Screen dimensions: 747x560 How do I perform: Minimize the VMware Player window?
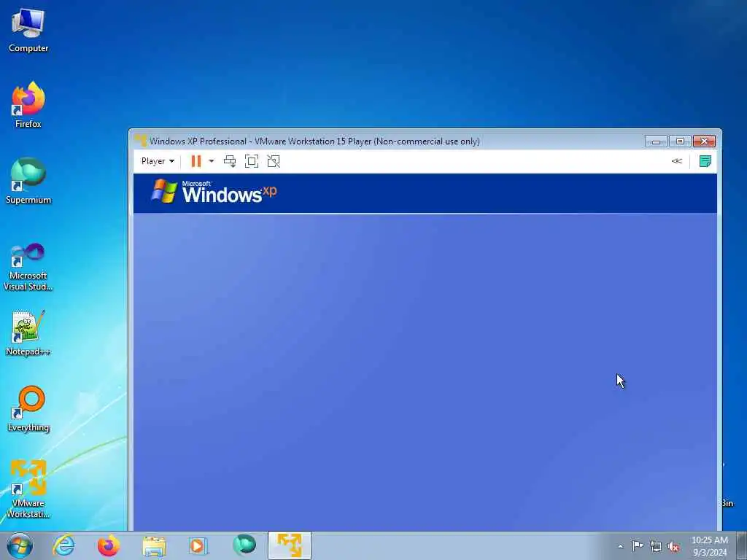pos(656,141)
